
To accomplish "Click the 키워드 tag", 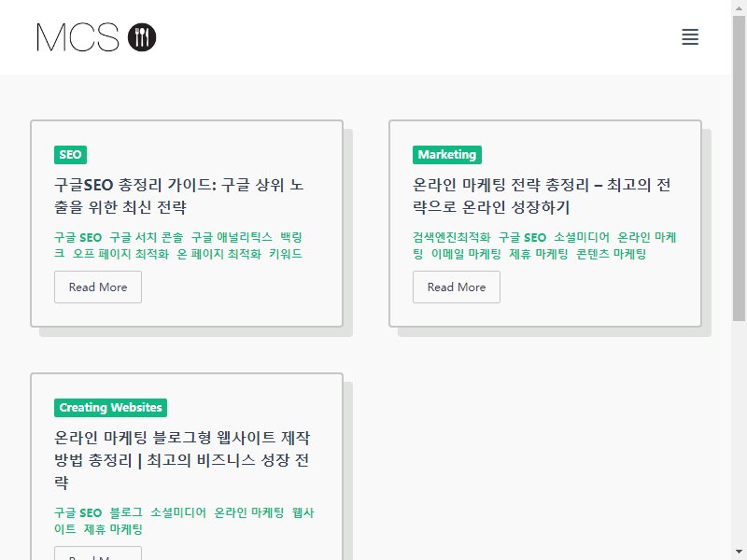I will (286, 254).
